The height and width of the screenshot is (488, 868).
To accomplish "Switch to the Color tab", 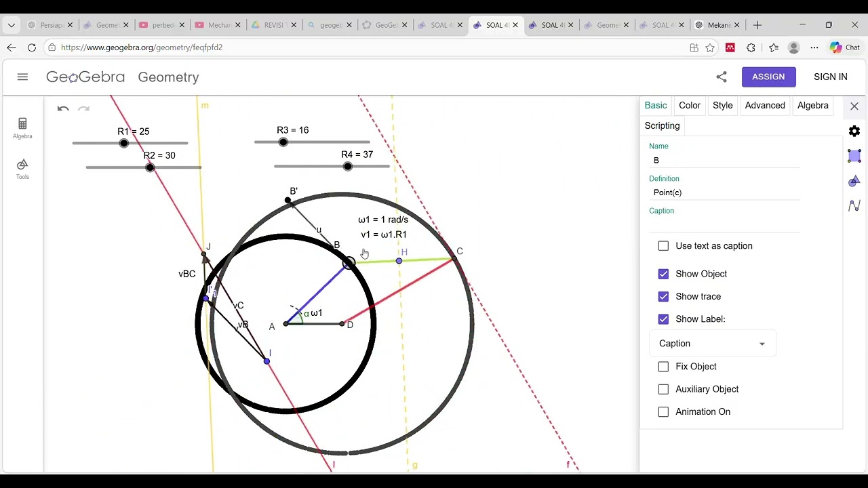I will tap(690, 106).
